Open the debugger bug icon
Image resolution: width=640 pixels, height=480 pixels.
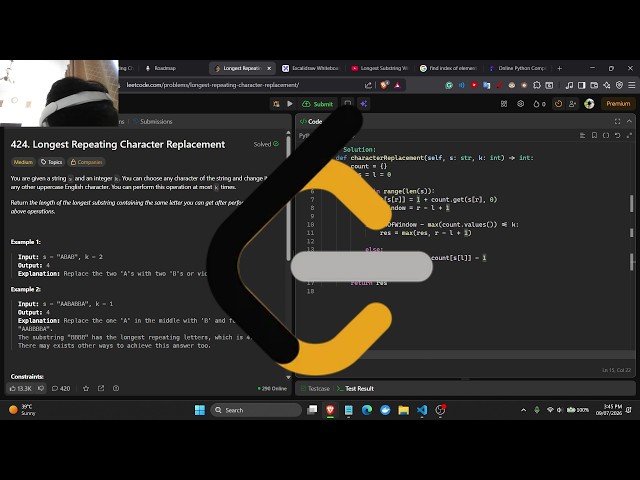pyautogui.click(x=276, y=104)
